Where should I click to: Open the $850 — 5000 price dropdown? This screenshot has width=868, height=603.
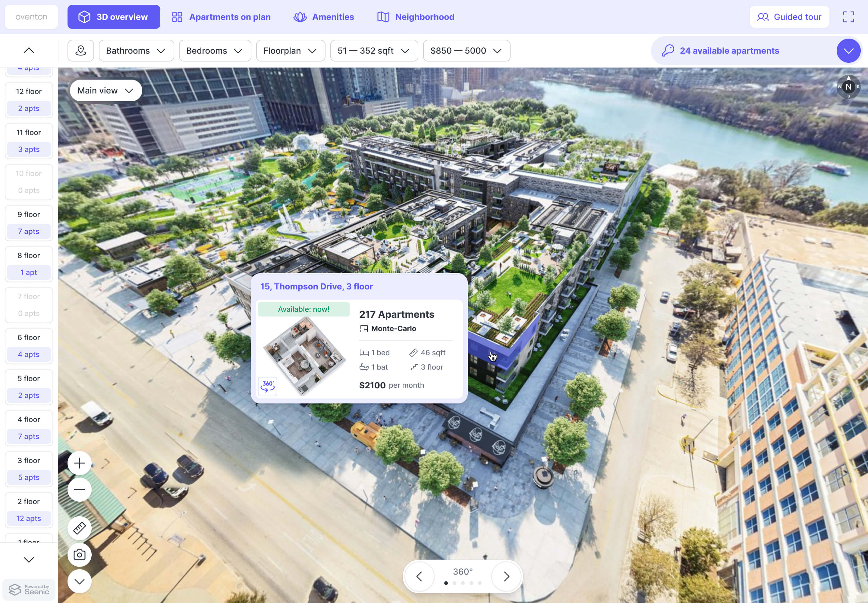pyautogui.click(x=466, y=51)
